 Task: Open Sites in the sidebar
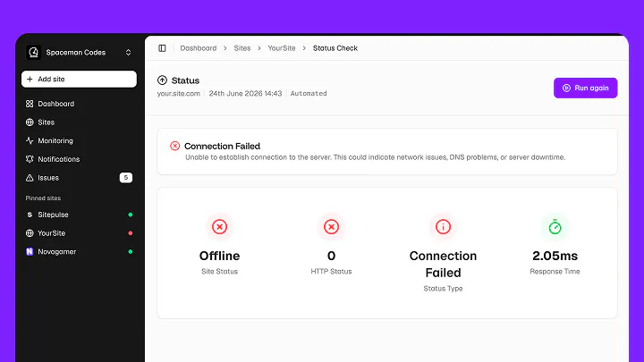(79, 122)
